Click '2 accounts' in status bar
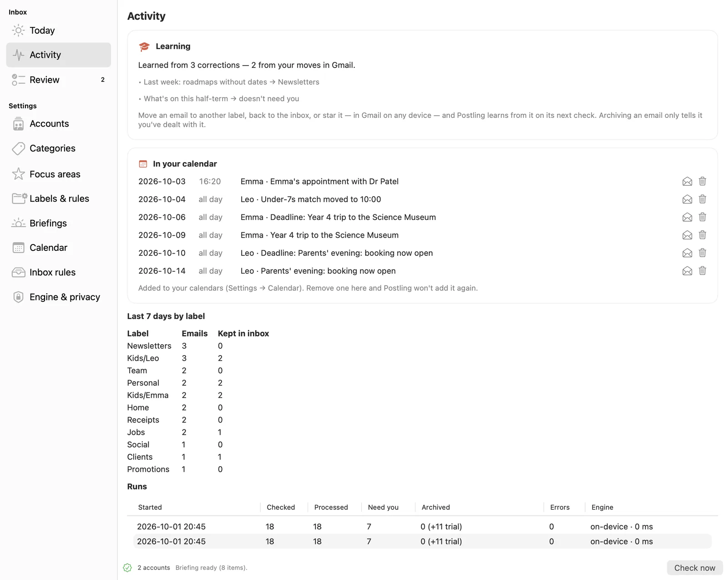728x580 pixels. click(154, 568)
